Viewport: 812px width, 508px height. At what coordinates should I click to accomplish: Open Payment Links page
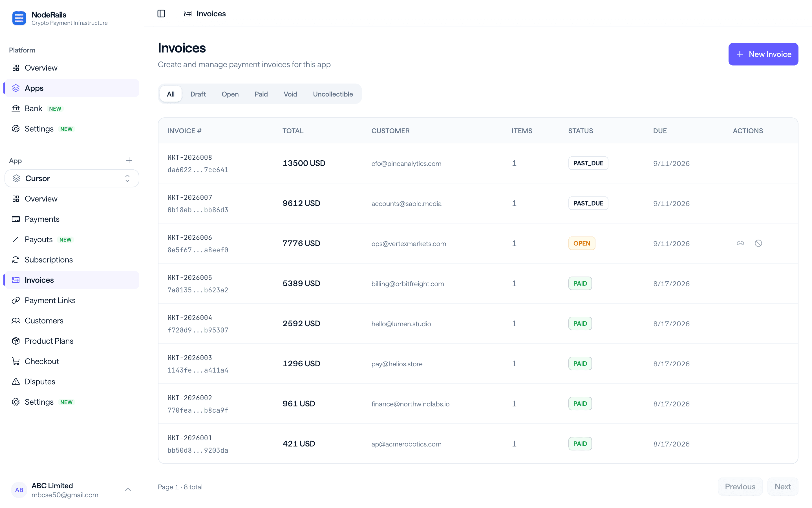(x=72, y=300)
